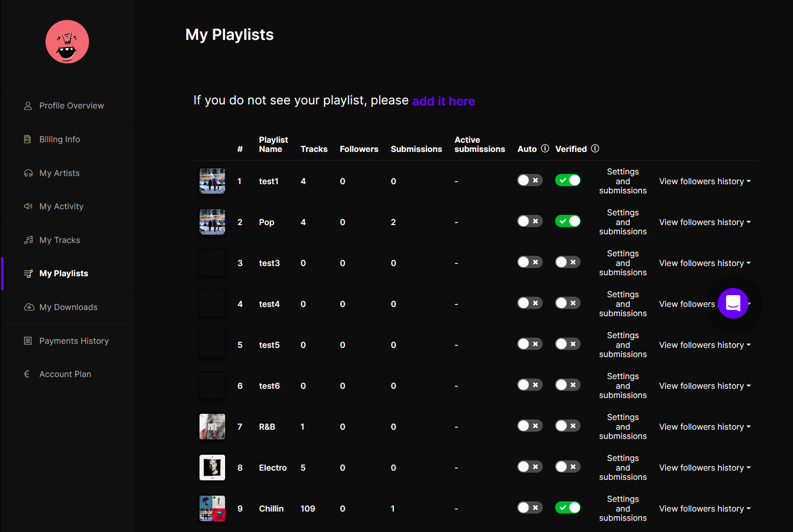Image resolution: width=793 pixels, height=532 pixels.
Task: Click the Pop playlist cover thumbnail
Action: click(x=212, y=222)
